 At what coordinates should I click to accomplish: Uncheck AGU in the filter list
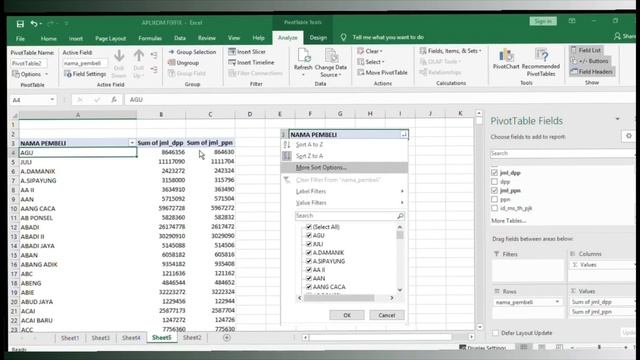pyautogui.click(x=309, y=236)
